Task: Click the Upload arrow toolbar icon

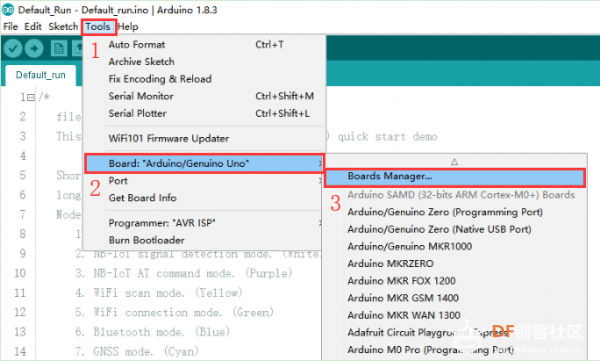Action: click(34, 49)
